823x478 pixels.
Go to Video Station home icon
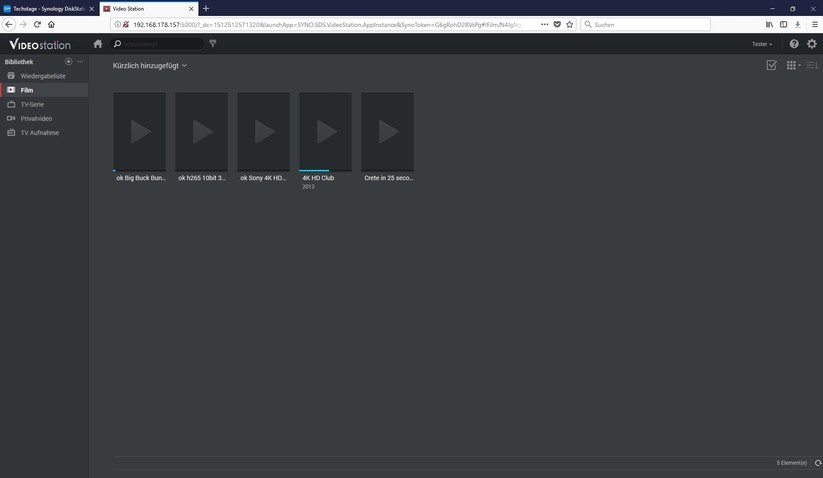[98, 44]
